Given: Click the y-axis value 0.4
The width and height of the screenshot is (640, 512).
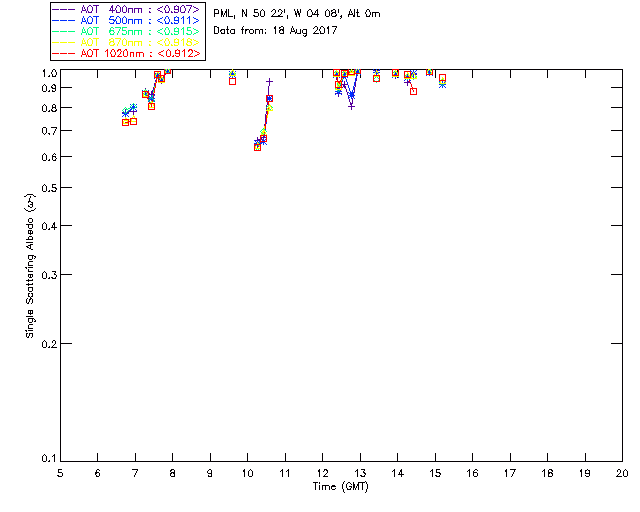Looking at the screenshot, I should tap(49, 226).
